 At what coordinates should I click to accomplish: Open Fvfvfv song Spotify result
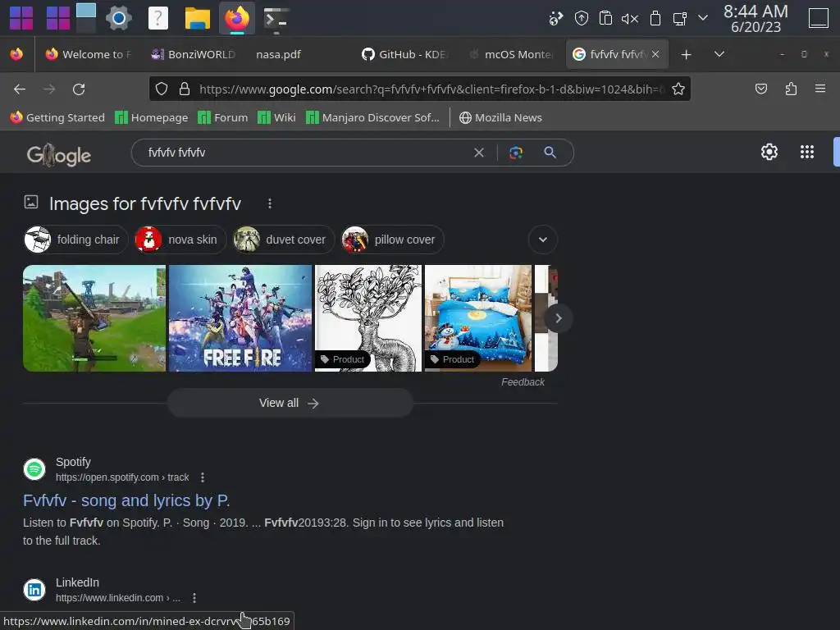(x=126, y=500)
